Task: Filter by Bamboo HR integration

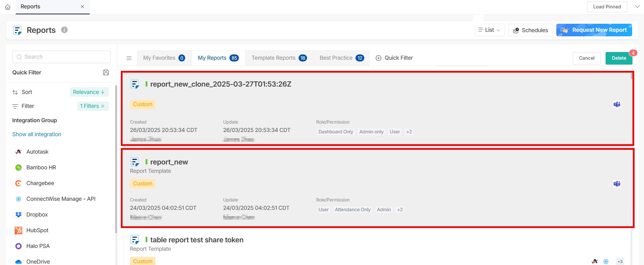Action: pyautogui.click(x=41, y=168)
